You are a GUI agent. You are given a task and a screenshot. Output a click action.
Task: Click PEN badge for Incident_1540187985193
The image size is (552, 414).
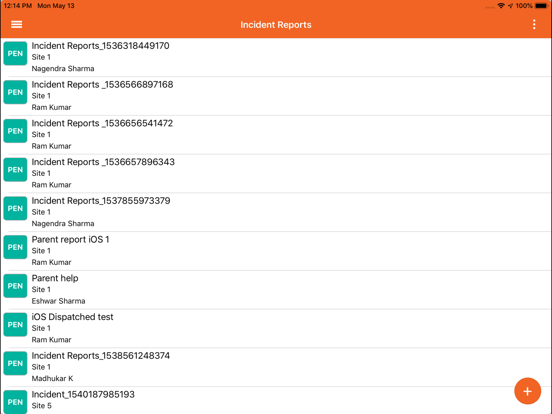15,402
